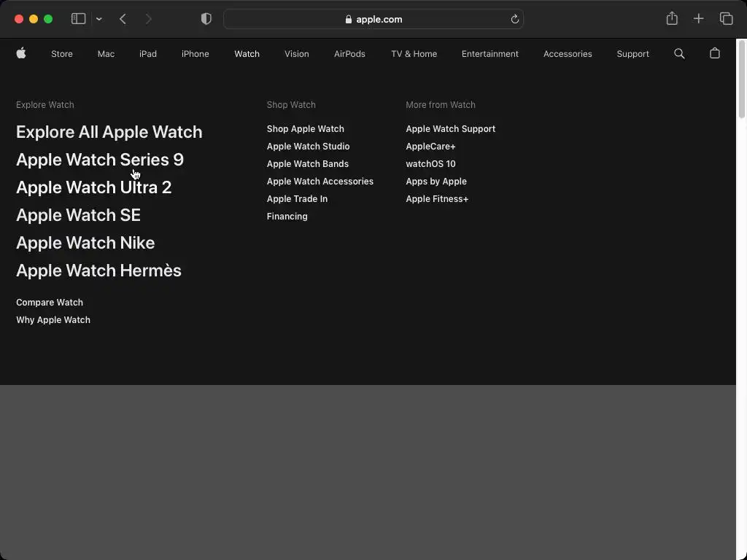This screenshot has height=560, width=747.
Task: Open the AirPods menu
Action: (x=349, y=54)
